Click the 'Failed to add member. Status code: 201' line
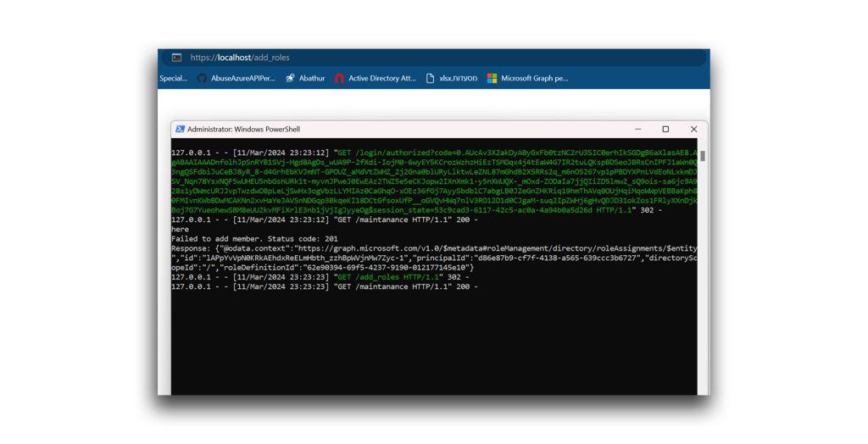Screen dimensions: 868x444 [254, 239]
